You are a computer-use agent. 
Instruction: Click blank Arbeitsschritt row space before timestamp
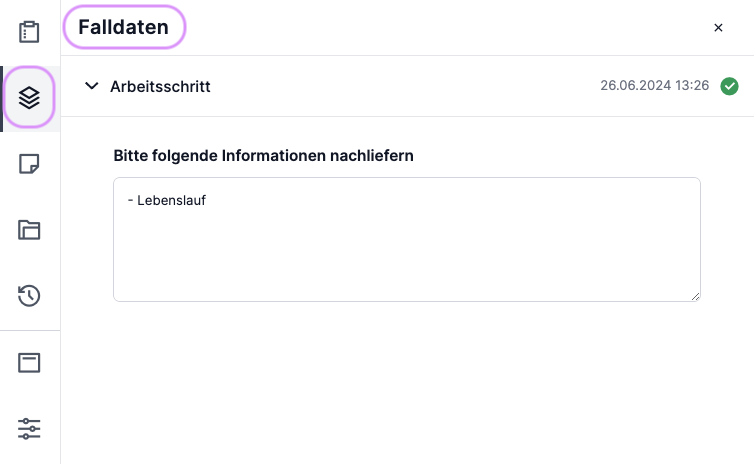404,86
